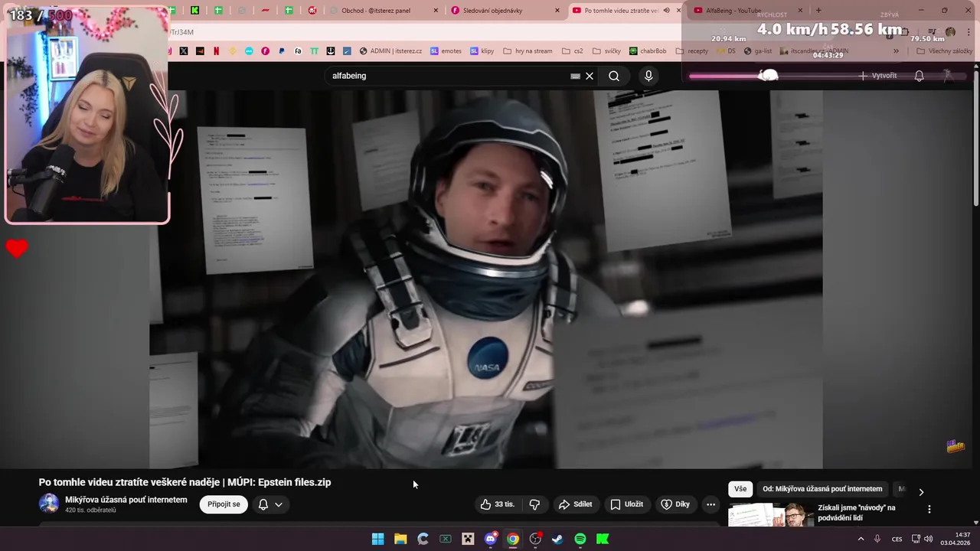Open Windows Start menu
This screenshot has width=980, height=551.
378,539
